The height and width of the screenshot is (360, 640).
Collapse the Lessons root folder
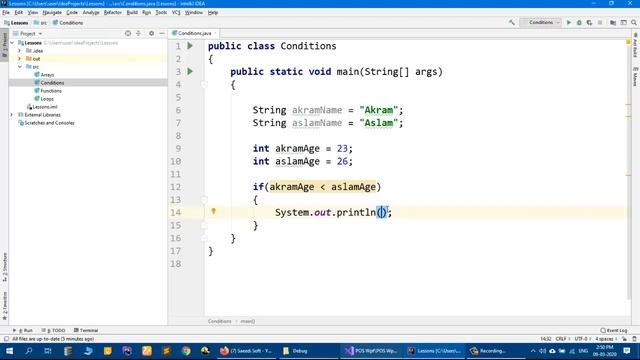12,43
